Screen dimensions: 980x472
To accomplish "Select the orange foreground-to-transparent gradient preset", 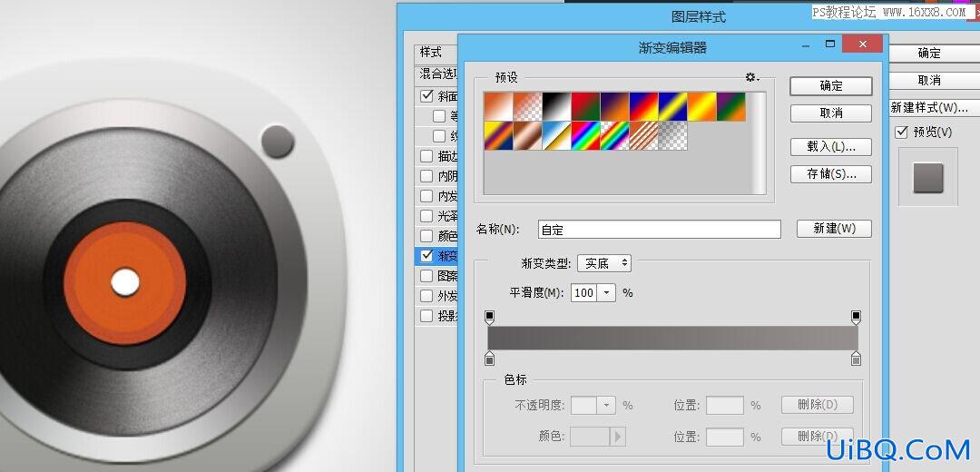I will (x=527, y=107).
